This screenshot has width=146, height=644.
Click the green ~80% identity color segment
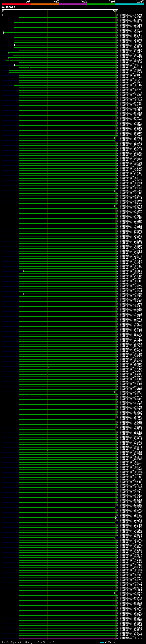(101, 4)
